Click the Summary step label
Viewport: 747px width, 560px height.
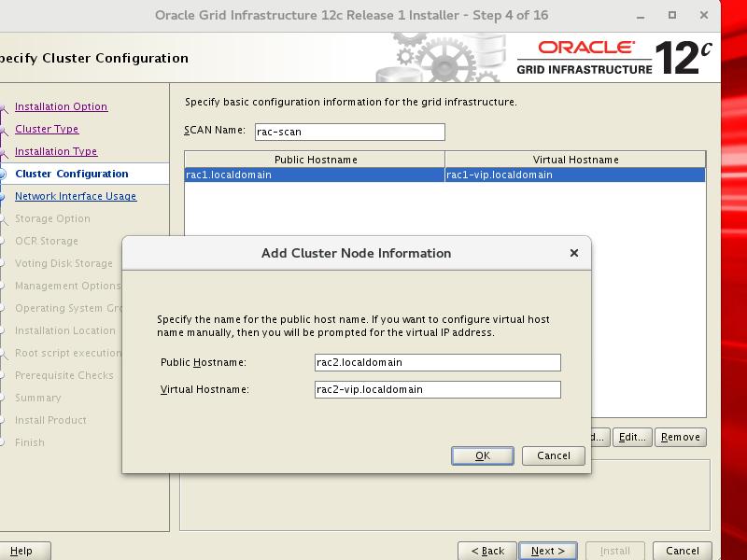coord(37,398)
